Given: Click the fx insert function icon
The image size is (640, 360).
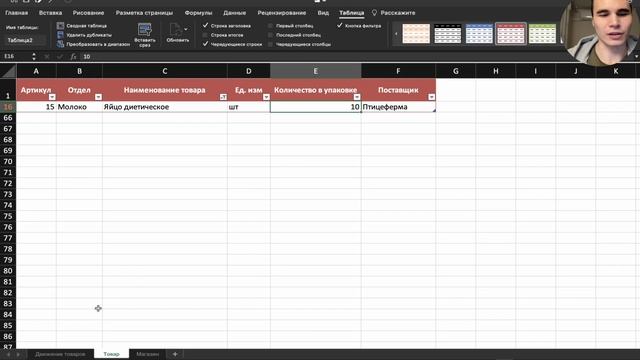Looking at the screenshot, I should pos(73,57).
